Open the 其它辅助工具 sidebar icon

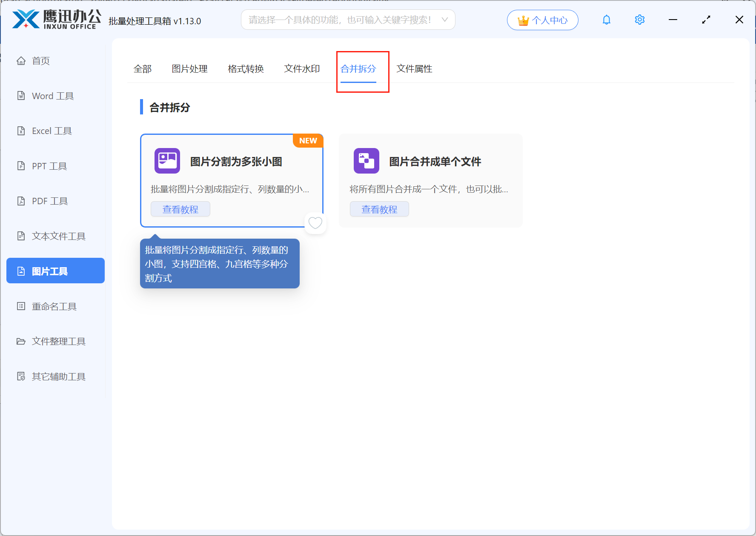click(x=21, y=376)
